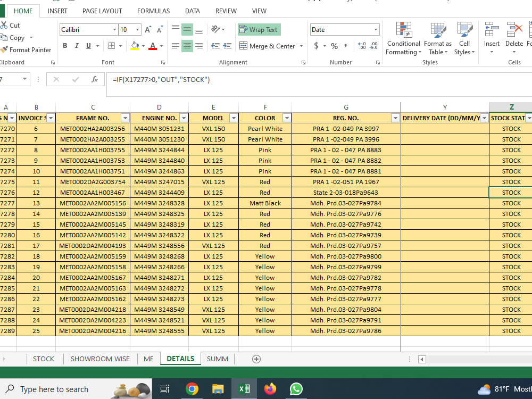Increase decimal places
Image resolution: width=532 pixels, height=399 pixels.
[362, 46]
